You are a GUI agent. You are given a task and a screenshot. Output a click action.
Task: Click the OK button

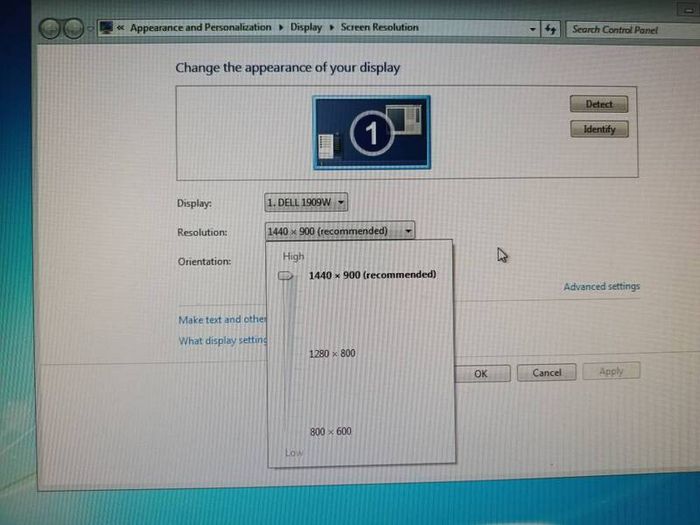[482, 373]
